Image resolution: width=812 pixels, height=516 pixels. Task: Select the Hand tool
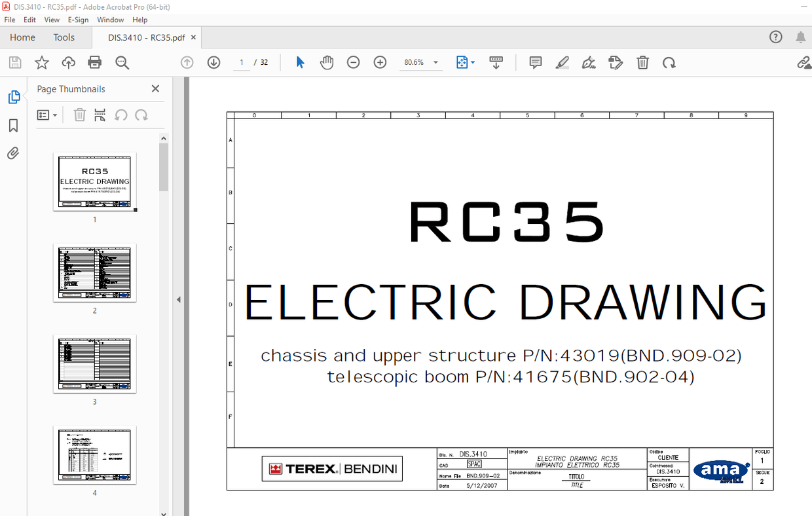coord(327,62)
